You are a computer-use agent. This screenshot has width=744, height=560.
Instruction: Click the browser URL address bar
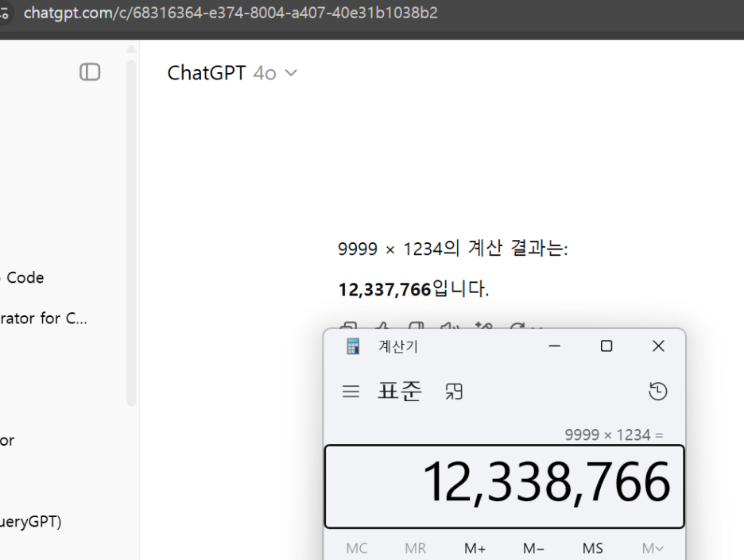[231, 13]
